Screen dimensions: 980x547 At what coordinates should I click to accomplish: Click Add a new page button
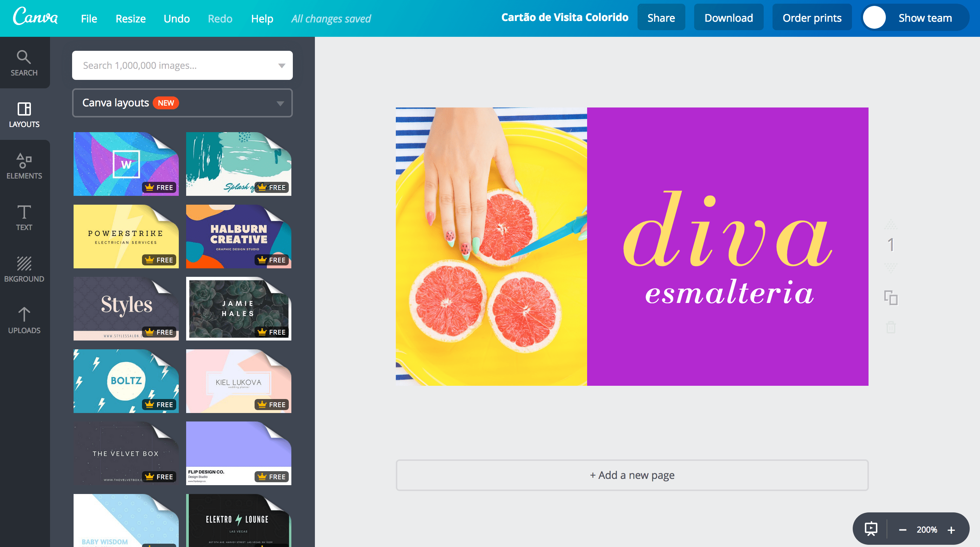pos(632,475)
